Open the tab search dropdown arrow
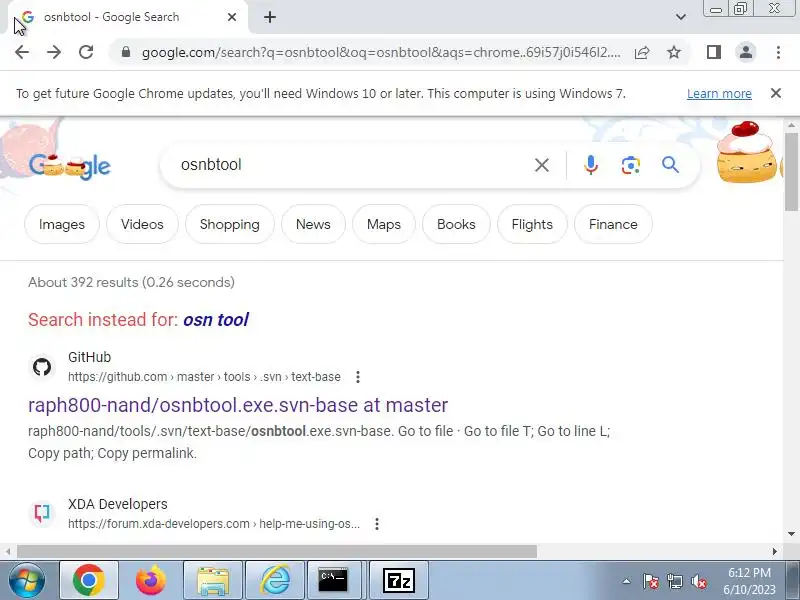This screenshot has width=800, height=600. (x=681, y=17)
